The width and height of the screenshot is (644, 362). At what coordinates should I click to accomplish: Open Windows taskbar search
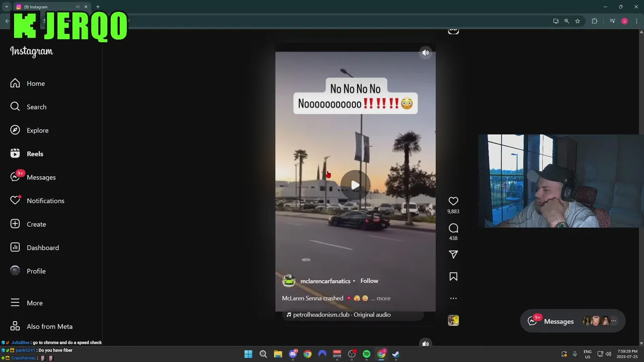(263, 354)
